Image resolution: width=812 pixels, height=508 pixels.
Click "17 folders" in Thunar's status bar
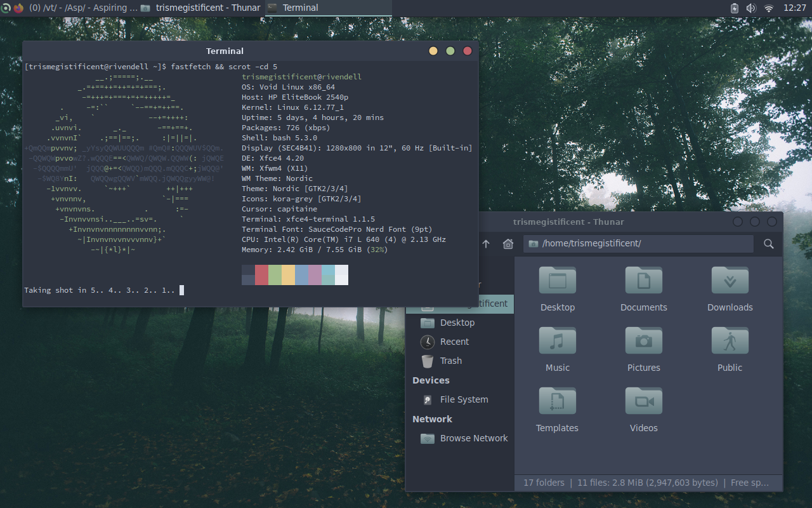tap(544, 483)
